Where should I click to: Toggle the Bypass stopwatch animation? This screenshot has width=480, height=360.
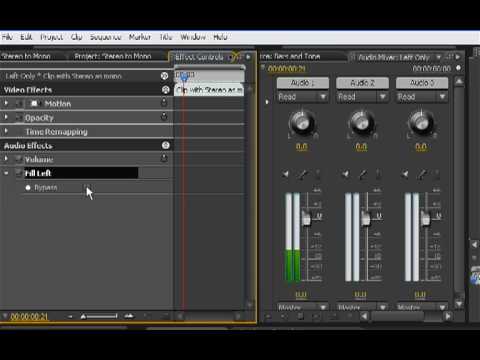click(x=28, y=188)
